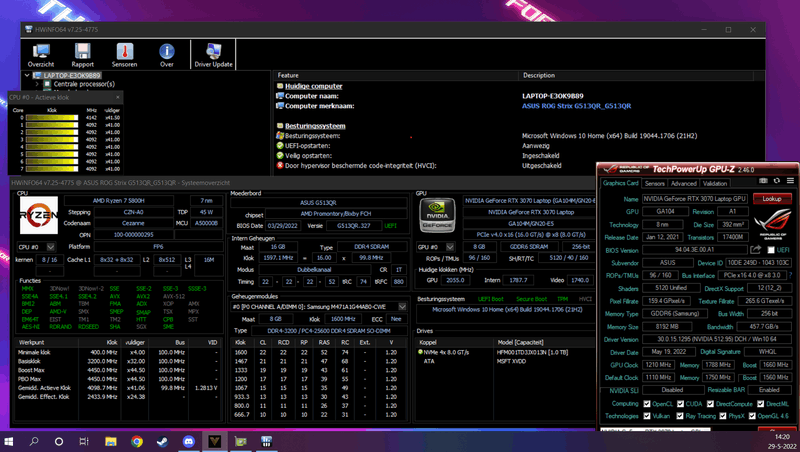The width and height of the screenshot is (800, 452).
Task: Switch to Valorant taskbar app
Action: [x=214, y=441]
